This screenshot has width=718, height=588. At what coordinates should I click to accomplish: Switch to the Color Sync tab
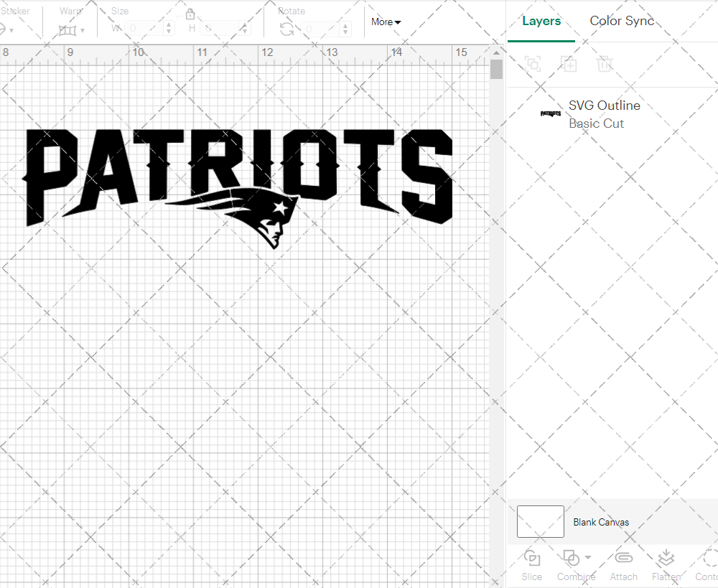[622, 21]
